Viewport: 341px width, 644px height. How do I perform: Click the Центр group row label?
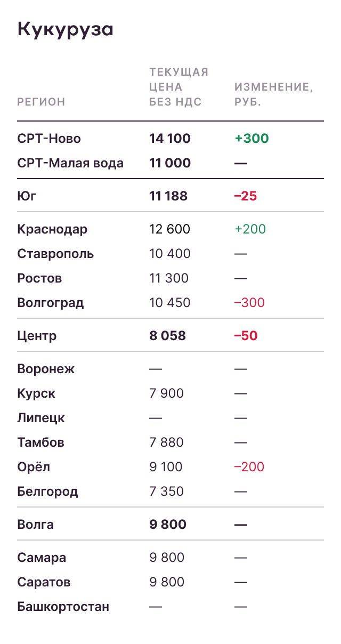click(x=37, y=336)
